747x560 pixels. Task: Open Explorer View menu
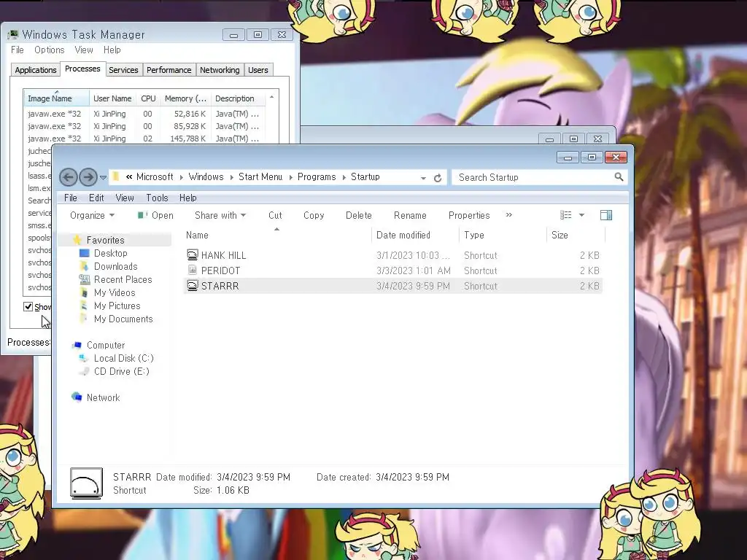point(124,198)
